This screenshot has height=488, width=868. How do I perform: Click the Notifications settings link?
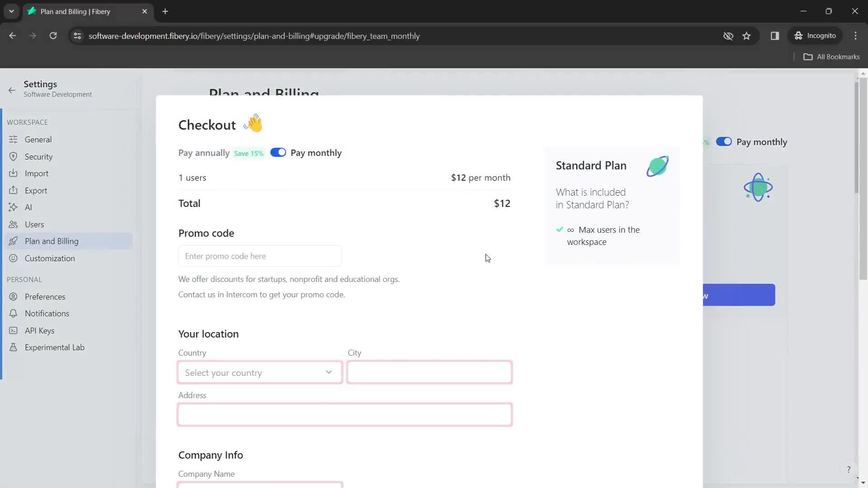47,313
